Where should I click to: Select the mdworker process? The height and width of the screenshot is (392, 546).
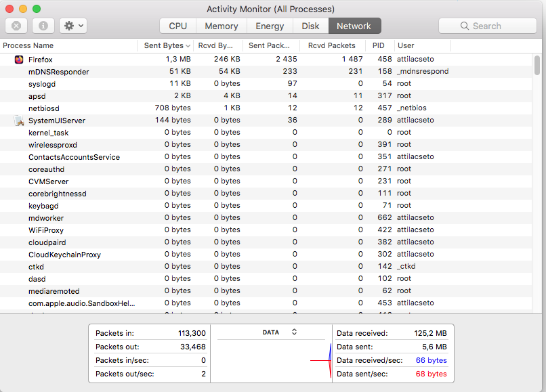point(46,218)
